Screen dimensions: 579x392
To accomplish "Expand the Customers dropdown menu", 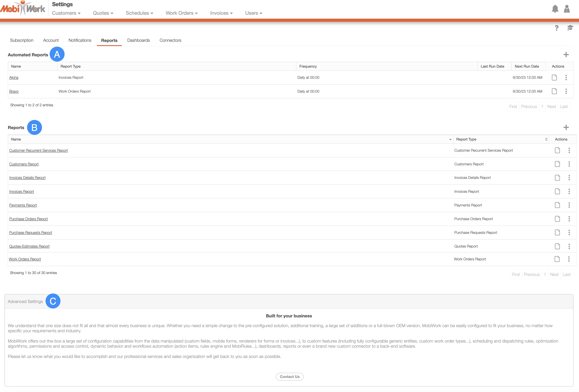I will coord(66,13).
